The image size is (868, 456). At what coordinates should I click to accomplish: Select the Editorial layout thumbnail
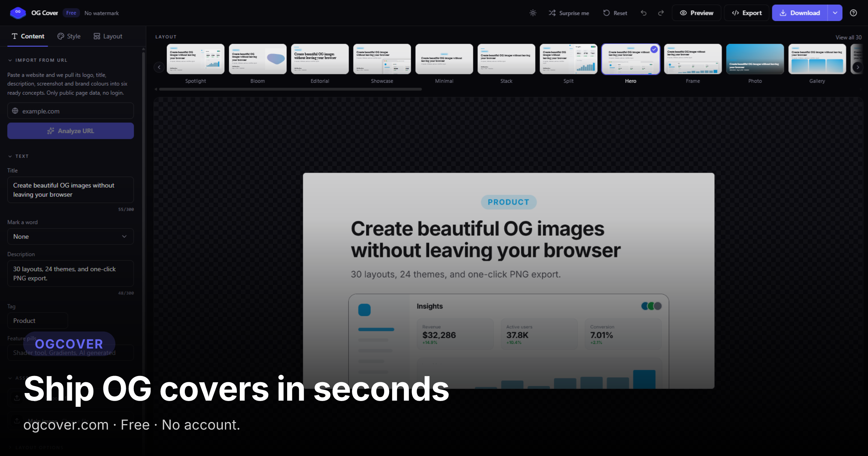(x=320, y=59)
